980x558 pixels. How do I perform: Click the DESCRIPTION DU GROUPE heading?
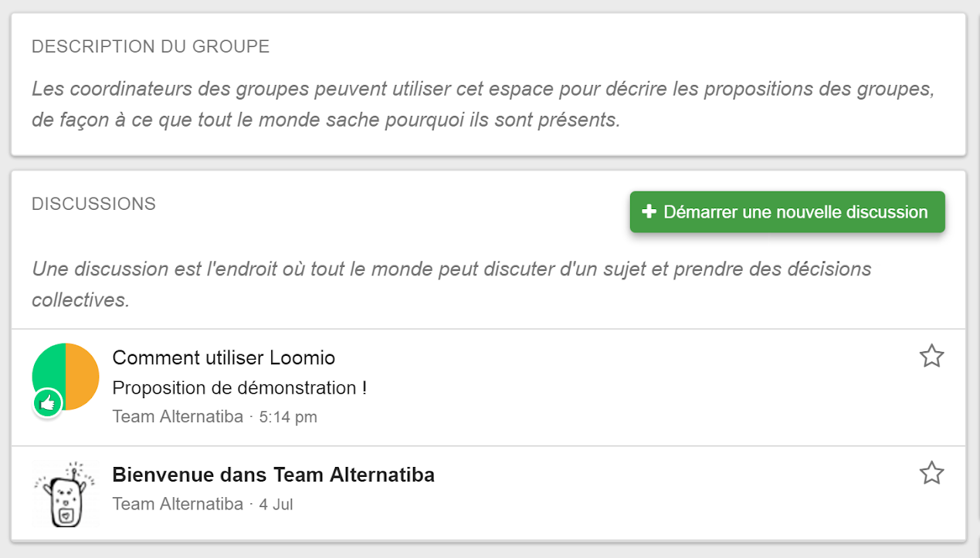click(x=151, y=46)
